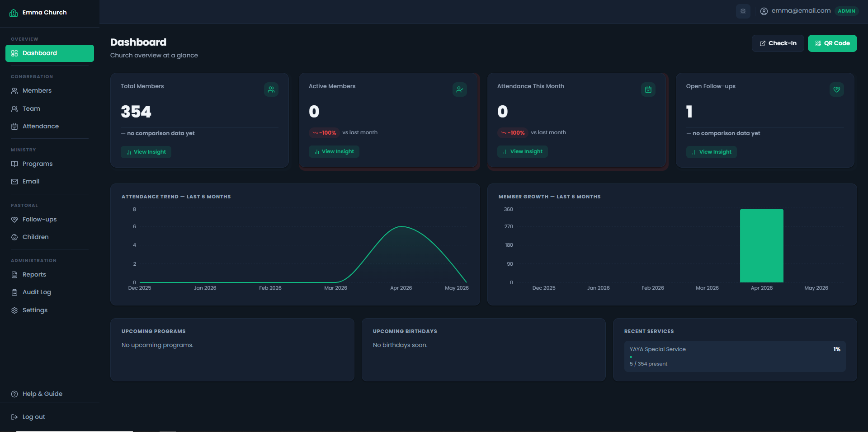Open emma@email.com account text

801,11
